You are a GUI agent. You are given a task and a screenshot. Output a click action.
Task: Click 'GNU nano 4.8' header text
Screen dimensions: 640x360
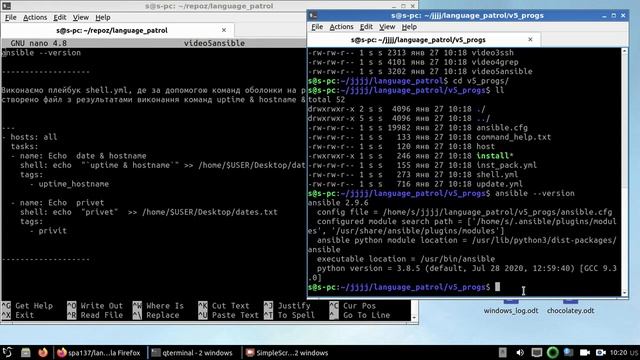(39, 43)
